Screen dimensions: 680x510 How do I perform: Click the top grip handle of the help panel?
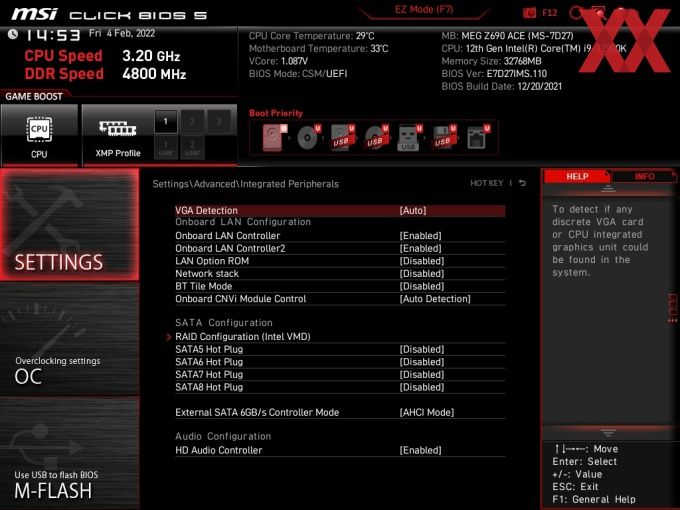[608, 188]
